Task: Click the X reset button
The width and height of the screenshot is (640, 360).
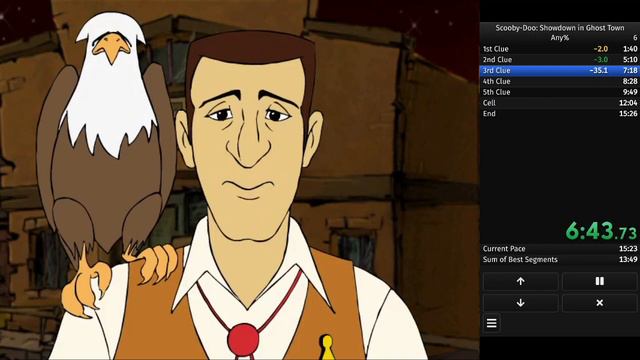Action: click(x=600, y=303)
